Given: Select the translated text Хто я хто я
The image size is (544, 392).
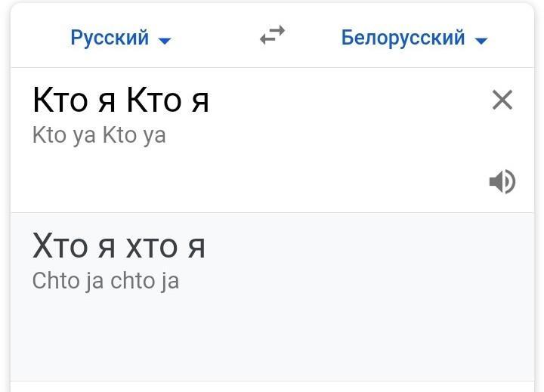Looking at the screenshot, I should tap(119, 246).
